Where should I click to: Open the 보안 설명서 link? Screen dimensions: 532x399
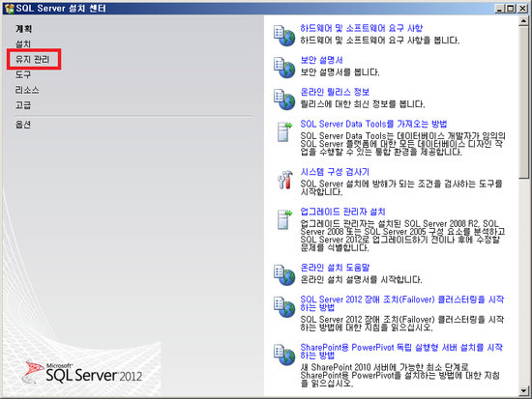click(x=321, y=60)
